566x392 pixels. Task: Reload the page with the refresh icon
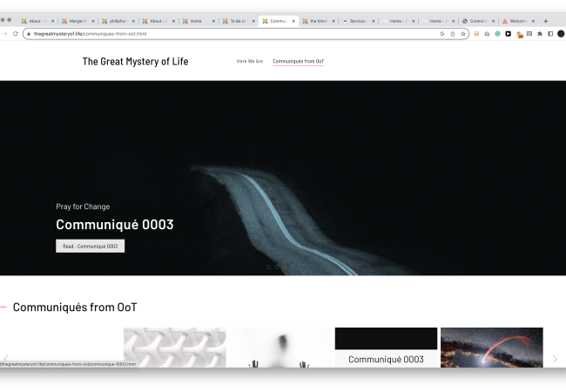pos(16,34)
